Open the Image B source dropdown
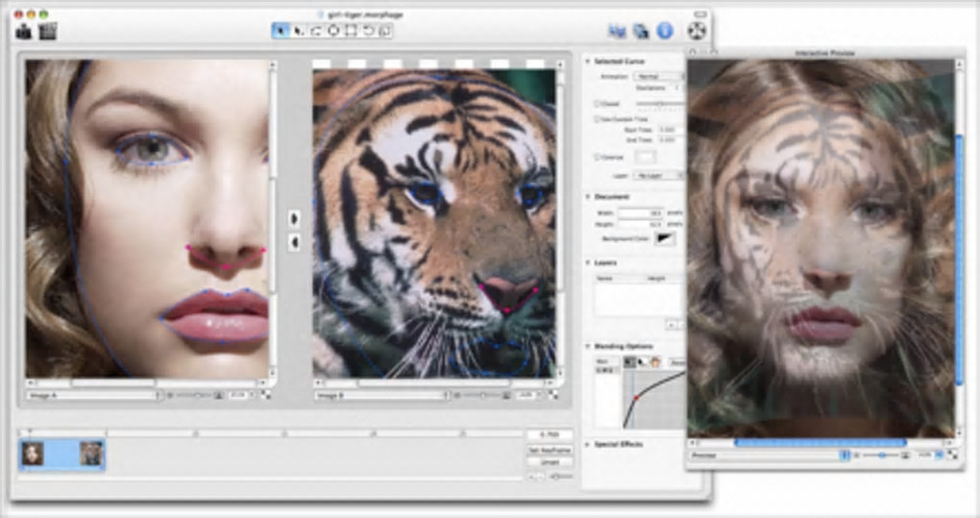980x518 pixels. (x=382, y=396)
